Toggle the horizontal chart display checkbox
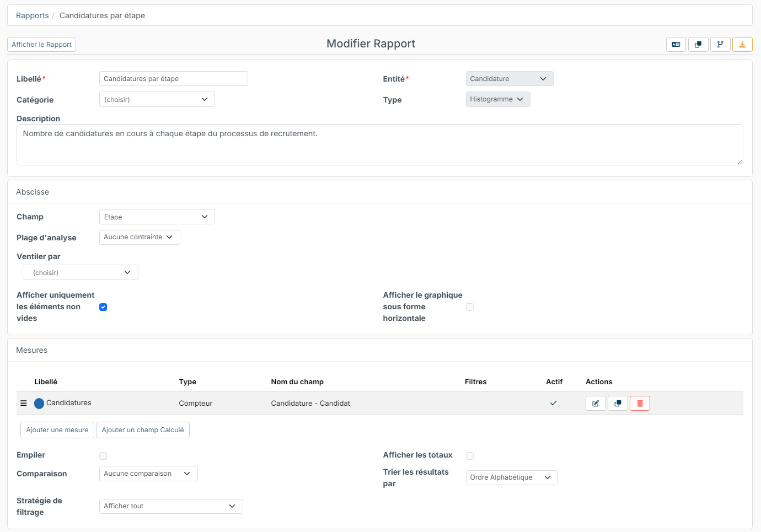 pyautogui.click(x=470, y=307)
